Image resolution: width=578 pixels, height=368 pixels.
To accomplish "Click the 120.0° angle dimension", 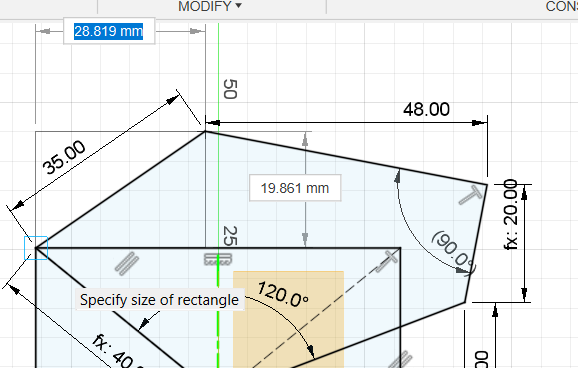I will [283, 294].
